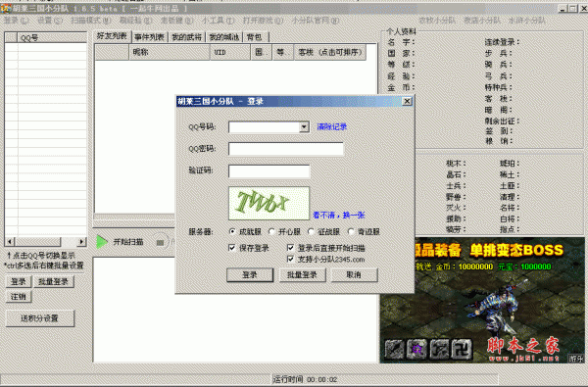Open the 登录(L) menu
Image resolution: width=588 pixels, height=387 pixels.
click(16, 21)
